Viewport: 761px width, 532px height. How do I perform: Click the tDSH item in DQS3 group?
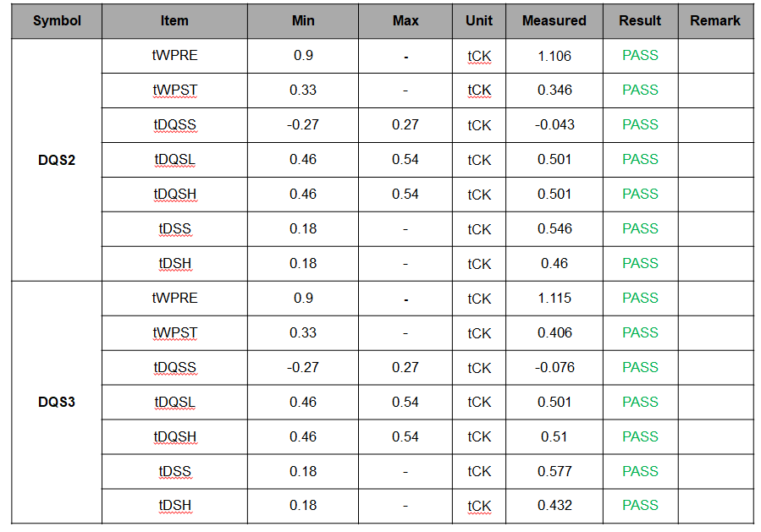[x=174, y=506]
